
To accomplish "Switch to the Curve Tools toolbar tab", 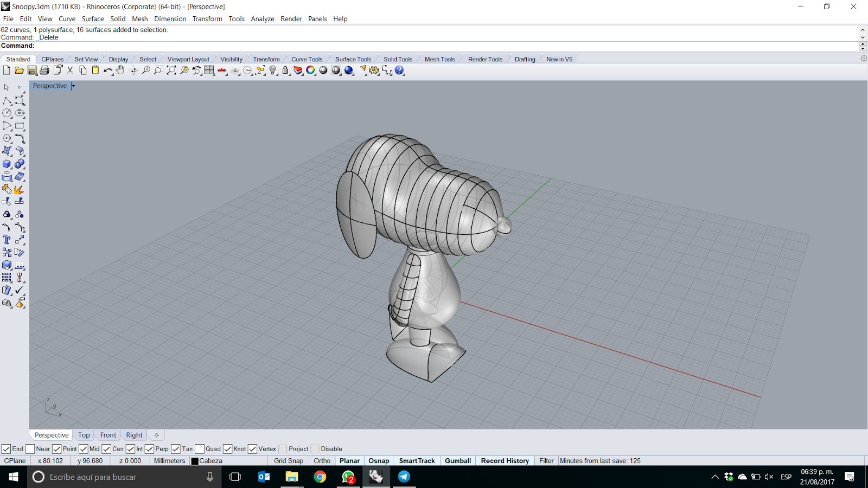I will coord(307,59).
